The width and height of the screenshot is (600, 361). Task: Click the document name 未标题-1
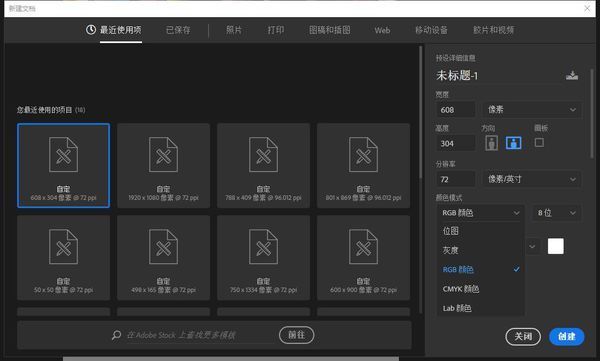coord(457,75)
